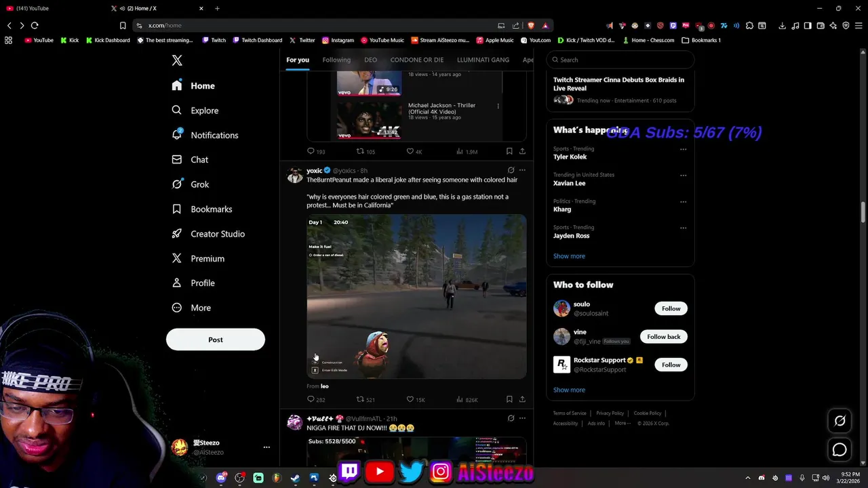
Task: Open Grok in the X sidebar
Action: 190,184
